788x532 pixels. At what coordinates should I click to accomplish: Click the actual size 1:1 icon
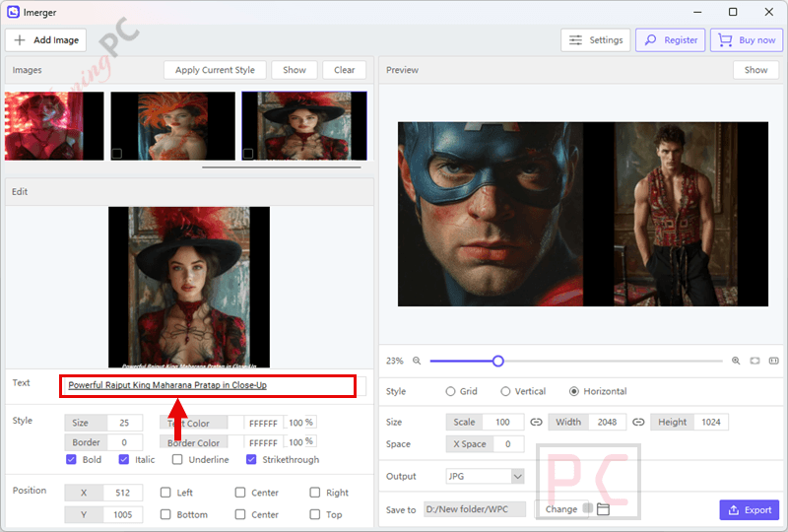pos(774,361)
